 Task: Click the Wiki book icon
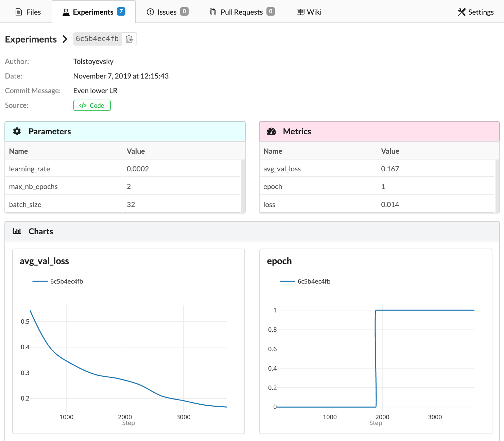coord(300,12)
